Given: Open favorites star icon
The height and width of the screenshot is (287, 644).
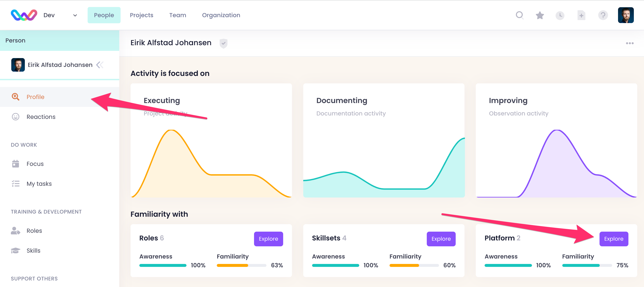Looking at the screenshot, I should (540, 15).
